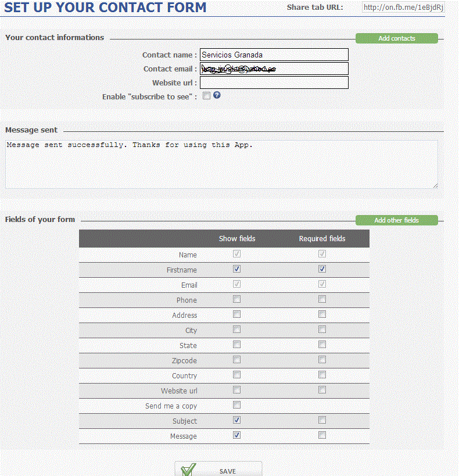Screen dimensions: 459x476
Task: Click the blue help question mark icon
Action: (x=217, y=95)
